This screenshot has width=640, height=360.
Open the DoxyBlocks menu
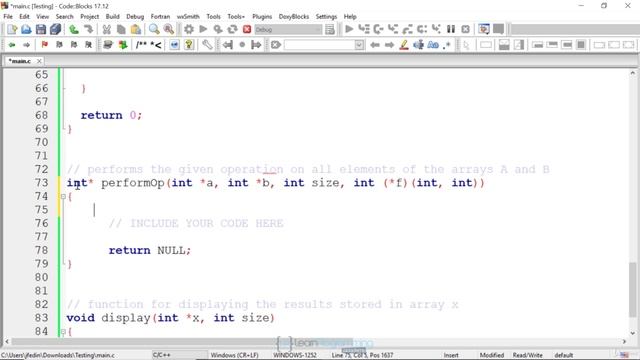tap(293, 17)
